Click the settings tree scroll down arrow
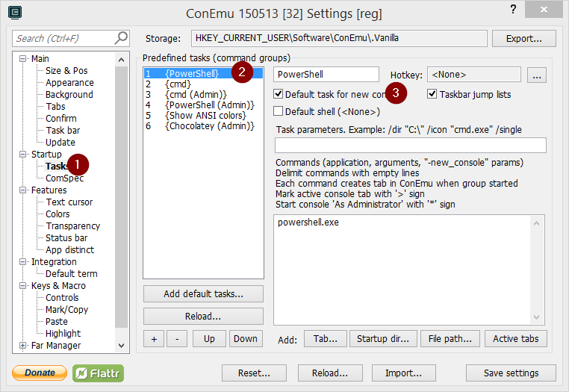The image size is (569, 392). click(122, 346)
